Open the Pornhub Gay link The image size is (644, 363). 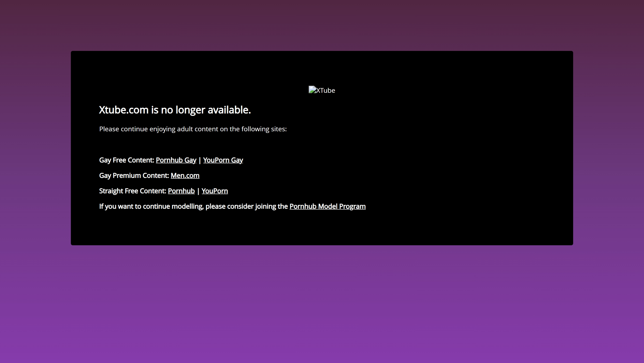pos(176,160)
